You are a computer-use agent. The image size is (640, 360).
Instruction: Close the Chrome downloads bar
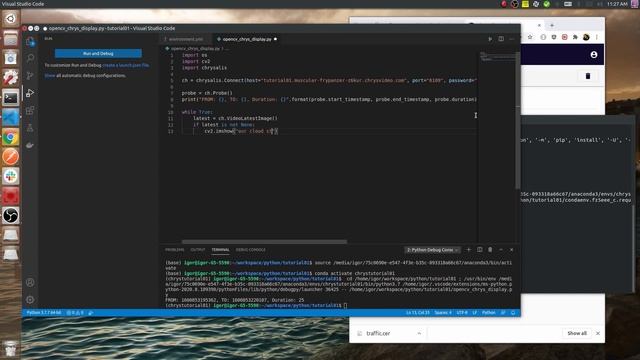click(x=598, y=333)
